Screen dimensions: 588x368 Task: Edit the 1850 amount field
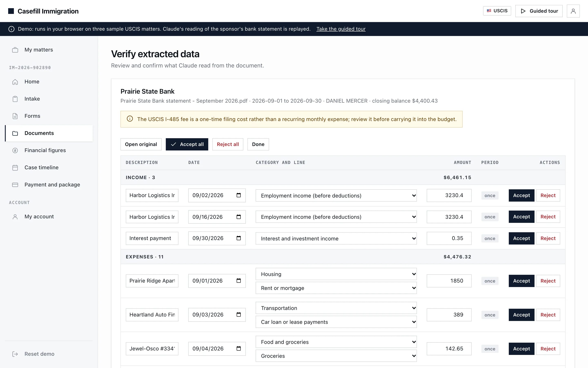[449, 281]
